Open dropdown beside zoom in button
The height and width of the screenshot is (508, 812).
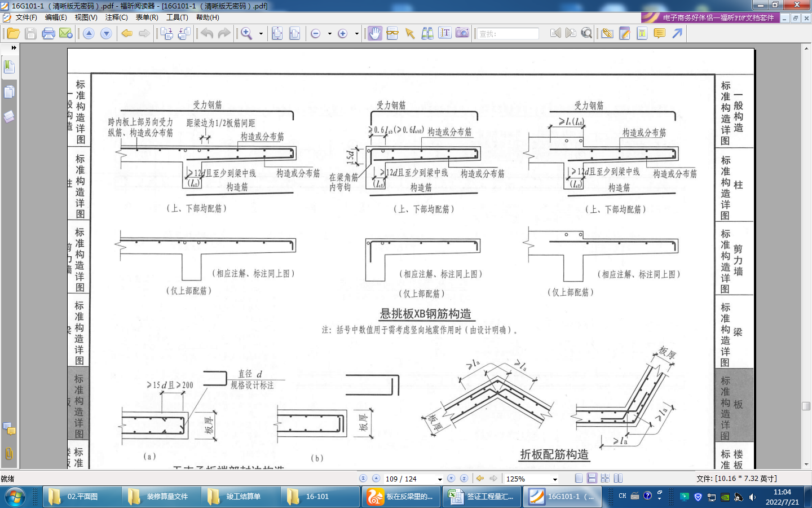(356, 34)
